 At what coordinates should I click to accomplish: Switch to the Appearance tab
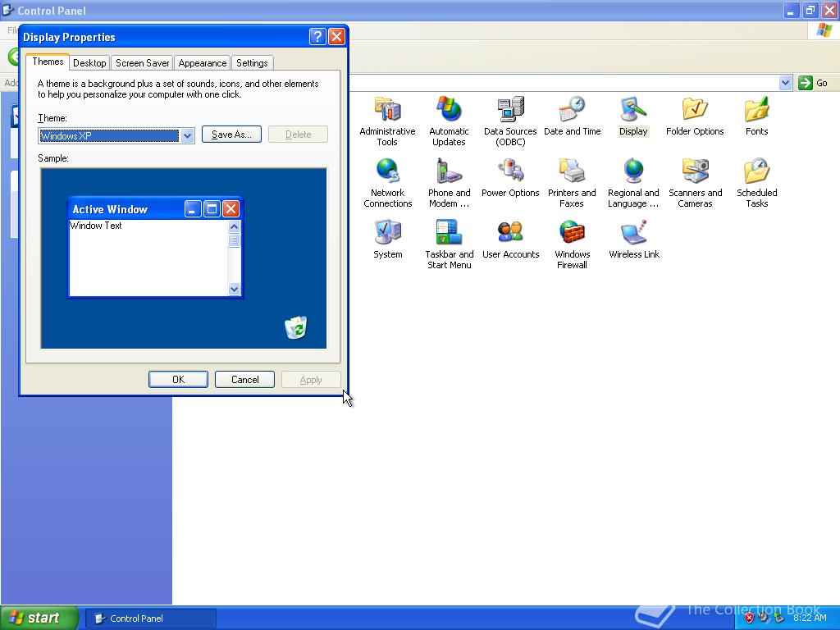(202, 63)
